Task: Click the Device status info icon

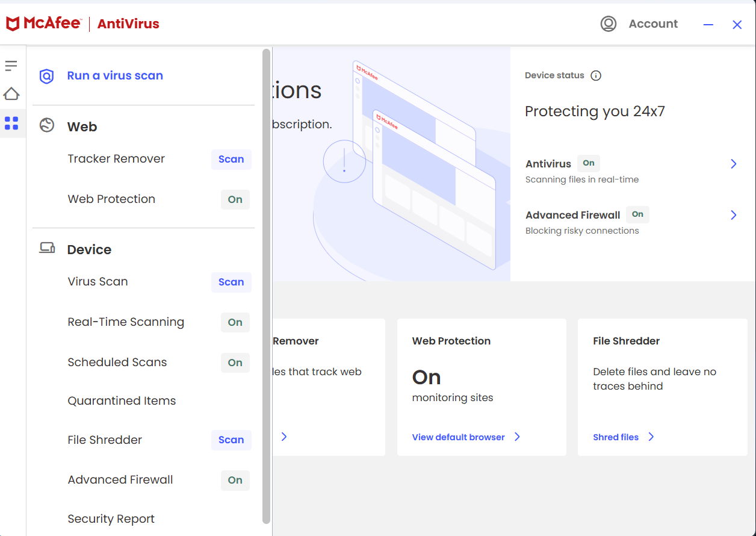Action: (x=596, y=76)
